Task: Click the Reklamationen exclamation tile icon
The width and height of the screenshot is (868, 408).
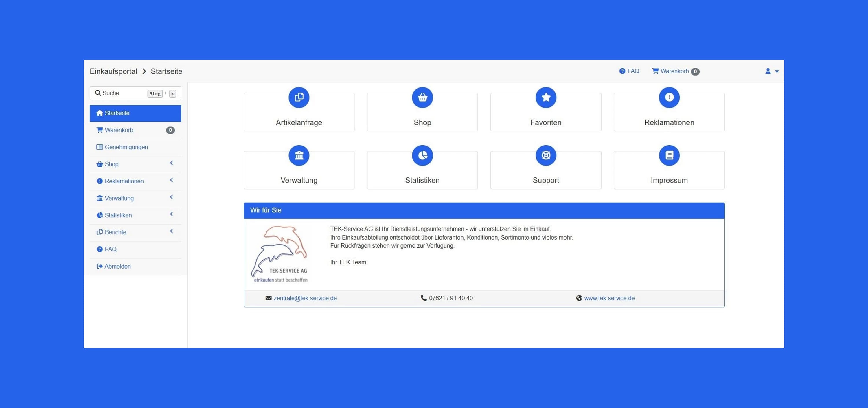Action: tap(669, 98)
